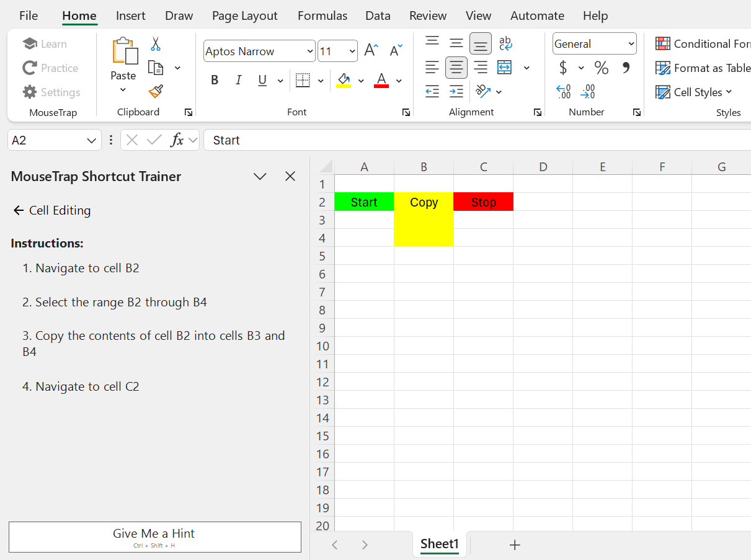Switch to the Page Layout tab
This screenshot has height=560, width=751.
click(244, 16)
